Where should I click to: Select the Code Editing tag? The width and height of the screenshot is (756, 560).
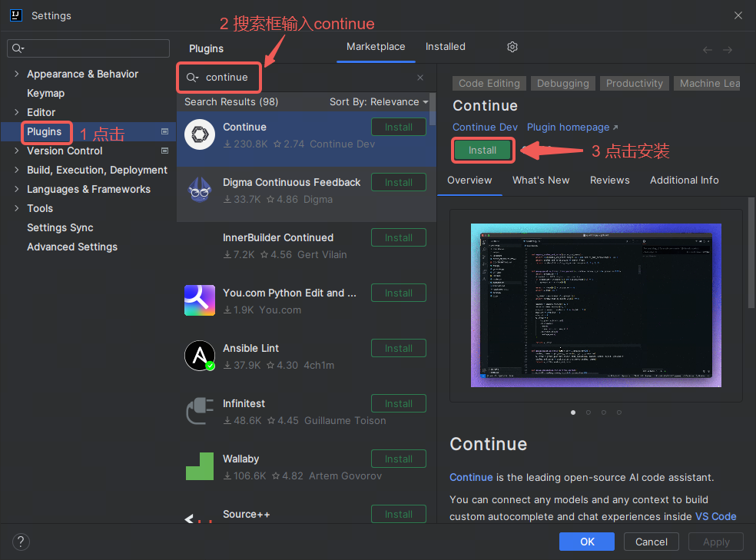[x=489, y=84]
